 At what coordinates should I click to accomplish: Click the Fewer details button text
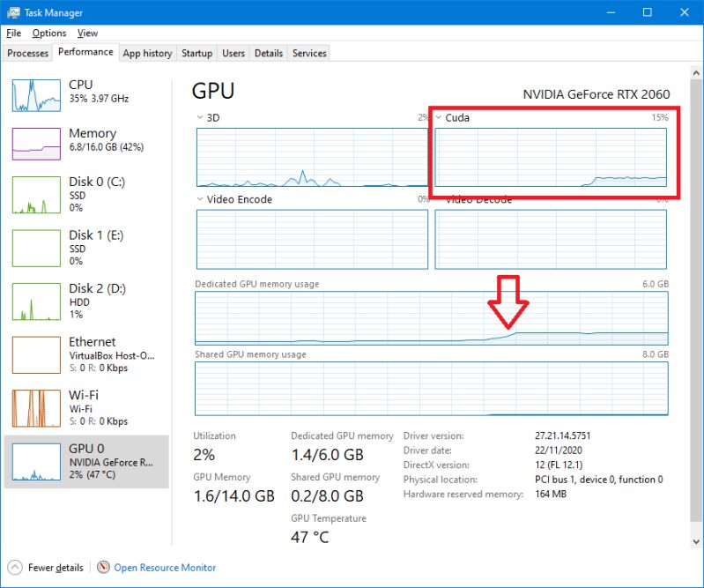tap(56, 568)
